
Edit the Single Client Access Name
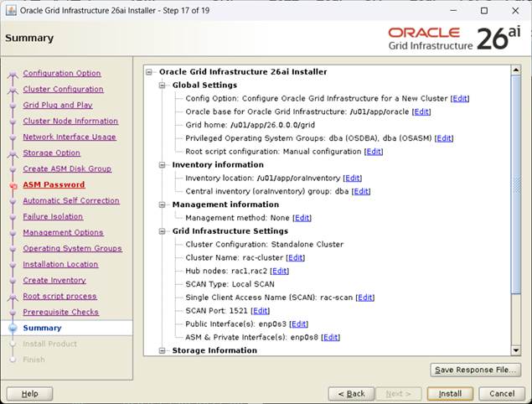coord(365,298)
